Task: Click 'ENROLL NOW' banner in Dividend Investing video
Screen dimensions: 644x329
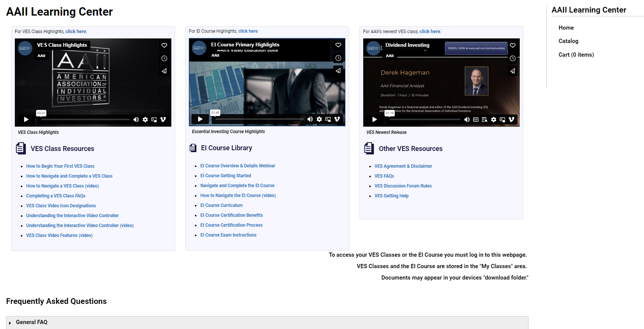Action: pyautogui.click(x=476, y=48)
